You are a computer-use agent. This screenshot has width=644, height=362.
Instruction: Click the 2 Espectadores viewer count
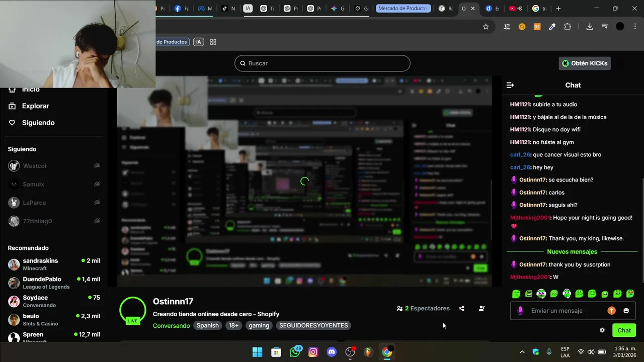coord(423,309)
